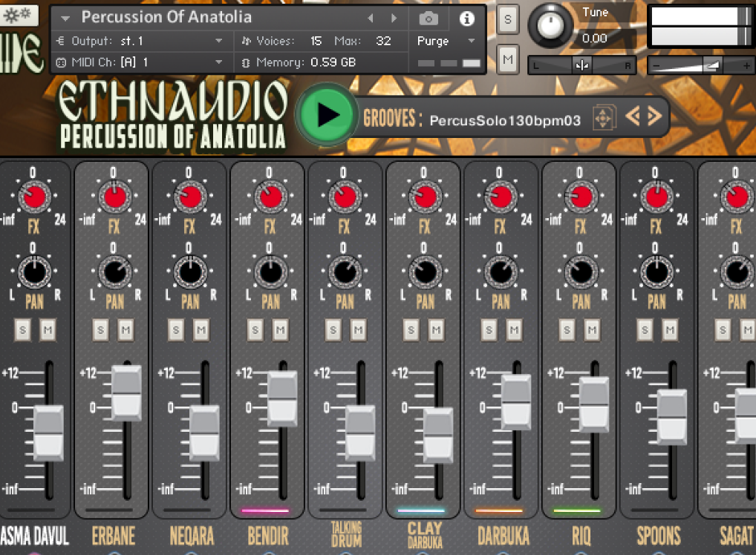Solo the Talking Drum channel
The image size is (756, 555).
click(x=333, y=330)
